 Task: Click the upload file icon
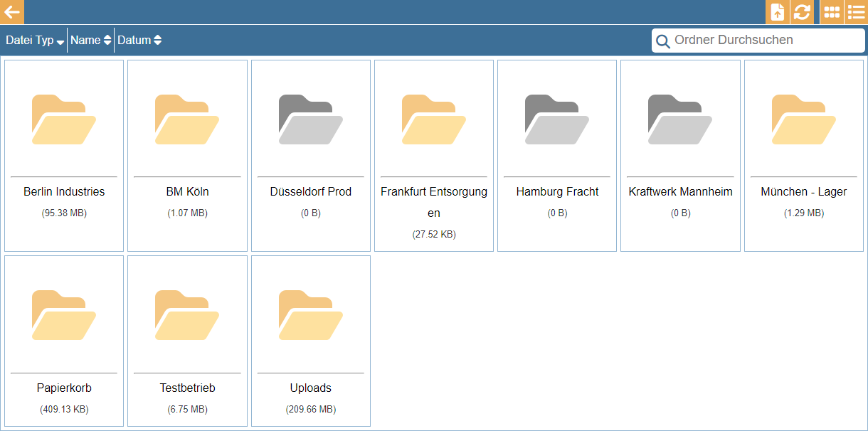click(x=778, y=12)
